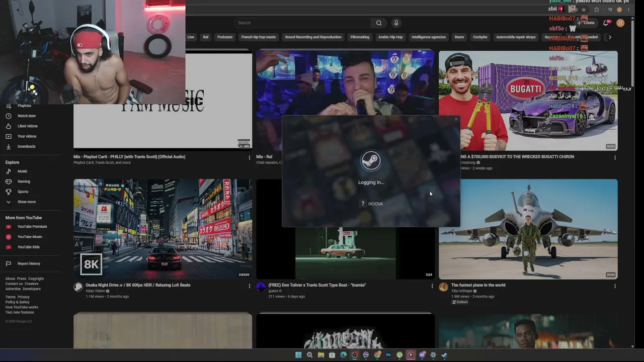Select the Live filter chip

191,37
